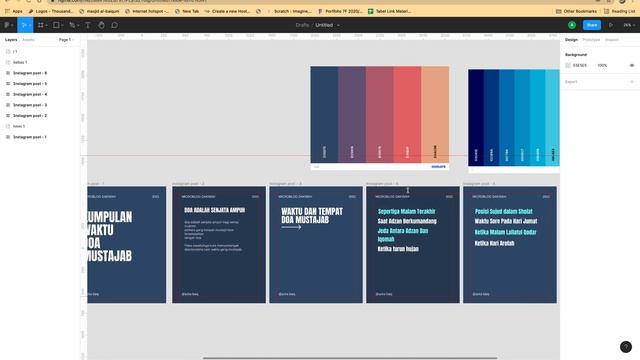Click 'Saat Adzan Berkumandang' text

[x=407, y=221]
